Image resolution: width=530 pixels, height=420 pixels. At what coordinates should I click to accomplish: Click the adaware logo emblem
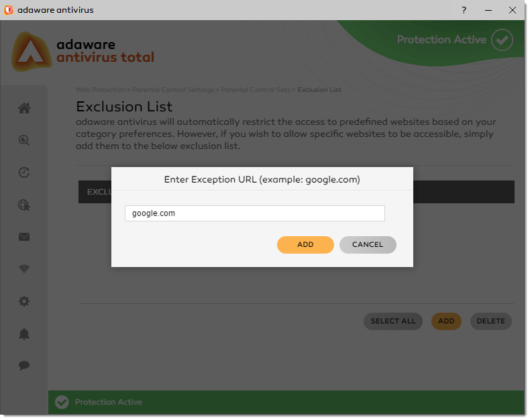tap(32, 52)
